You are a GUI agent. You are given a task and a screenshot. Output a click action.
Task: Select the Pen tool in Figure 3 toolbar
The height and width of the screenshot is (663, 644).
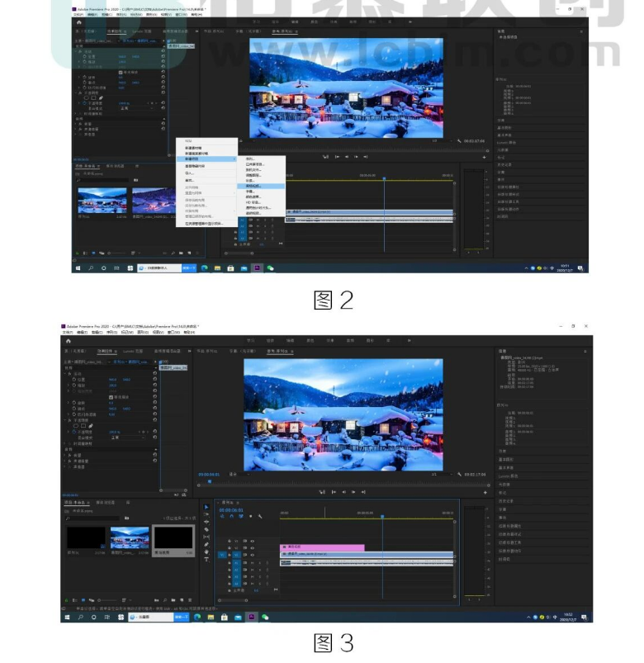click(x=206, y=545)
